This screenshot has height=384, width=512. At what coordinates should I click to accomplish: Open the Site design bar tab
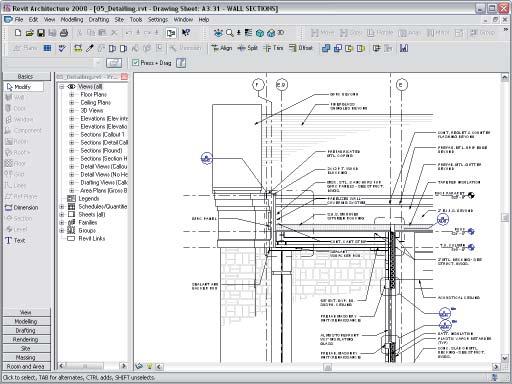tap(26, 349)
